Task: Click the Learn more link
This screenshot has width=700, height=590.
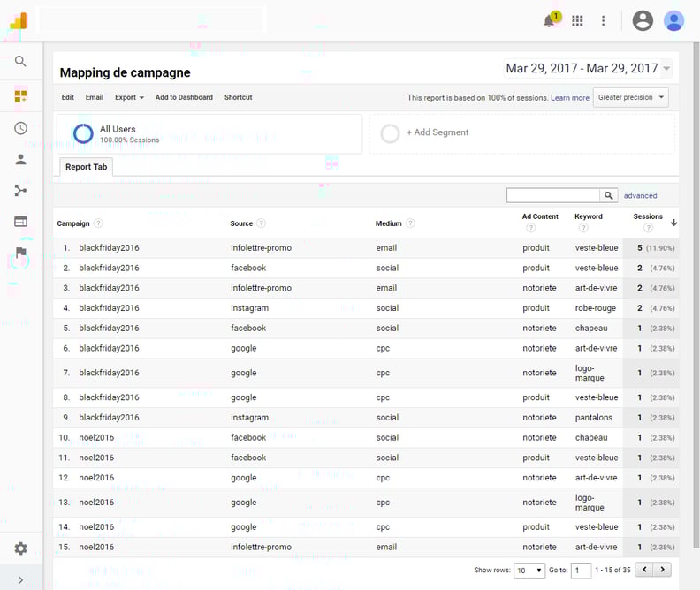Action: coord(570,98)
